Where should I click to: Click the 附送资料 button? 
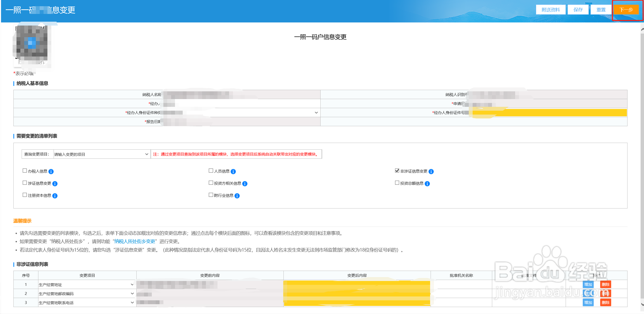pyautogui.click(x=550, y=10)
